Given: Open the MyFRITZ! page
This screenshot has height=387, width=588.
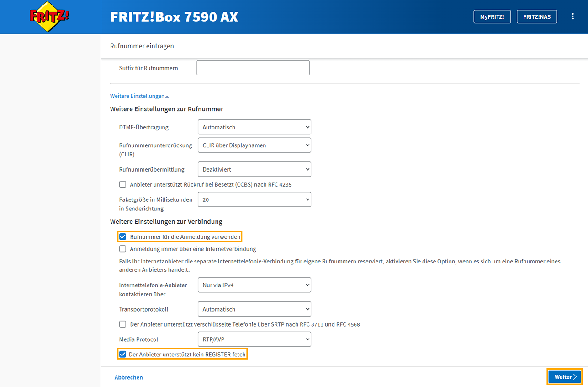Looking at the screenshot, I should (x=492, y=17).
